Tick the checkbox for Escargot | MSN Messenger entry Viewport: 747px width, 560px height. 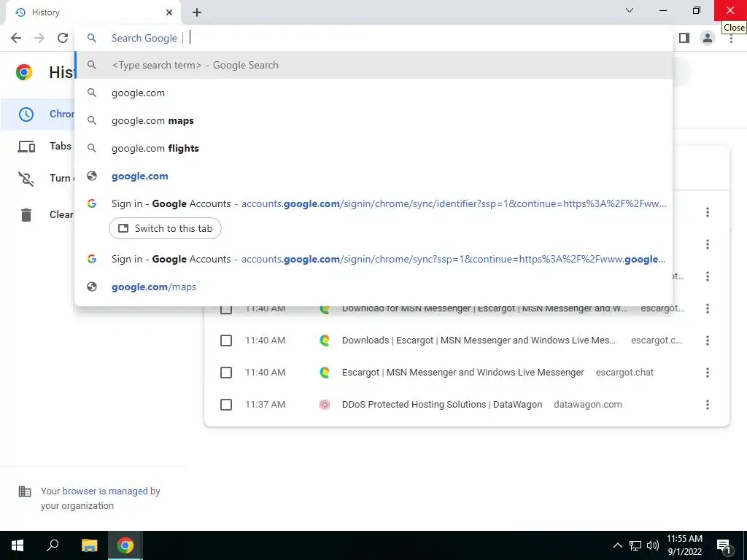click(x=226, y=373)
